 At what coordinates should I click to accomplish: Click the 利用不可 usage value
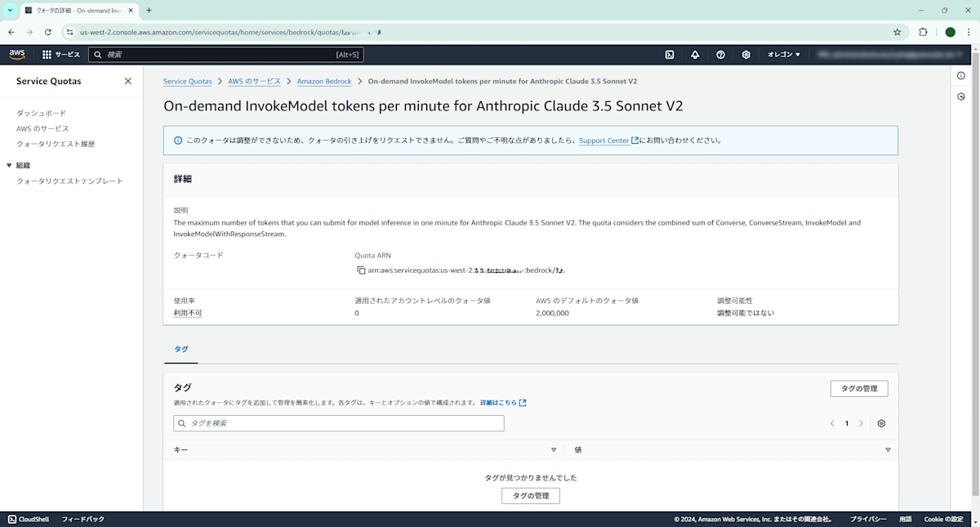(188, 313)
